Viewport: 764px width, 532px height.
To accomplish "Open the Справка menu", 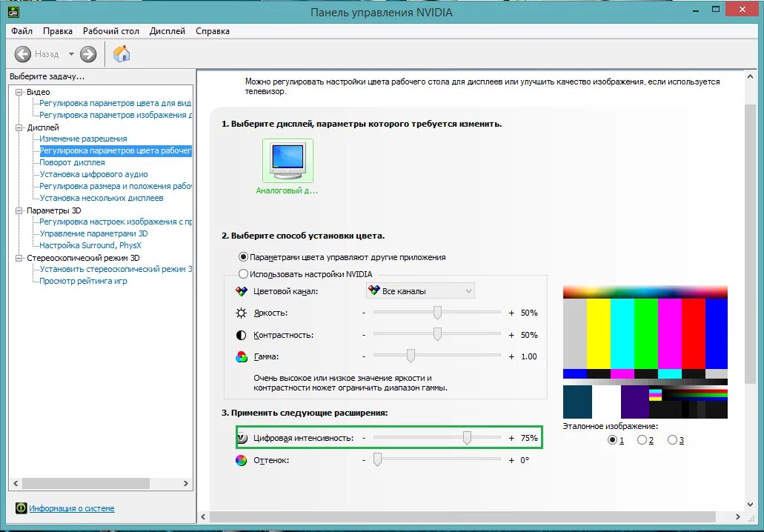I will pos(213,30).
